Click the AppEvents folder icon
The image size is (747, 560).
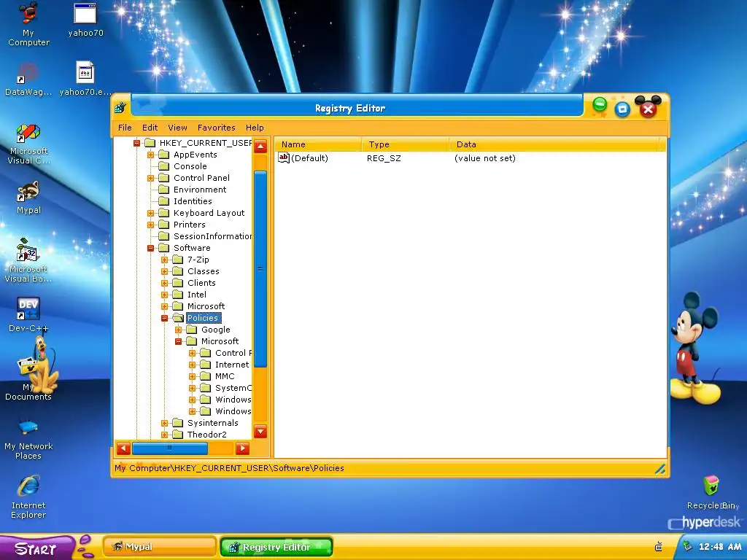click(x=164, y=155)
